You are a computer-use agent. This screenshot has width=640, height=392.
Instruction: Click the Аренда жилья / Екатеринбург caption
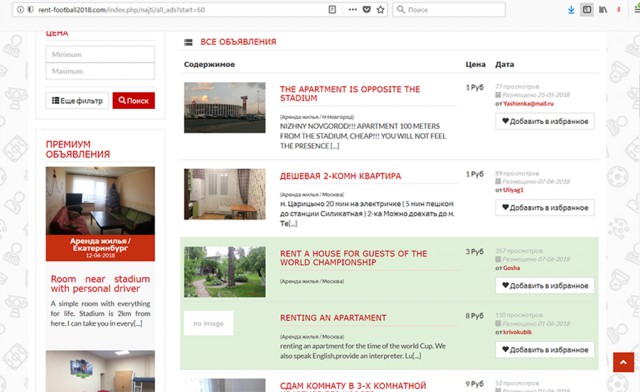coord(100,245)
